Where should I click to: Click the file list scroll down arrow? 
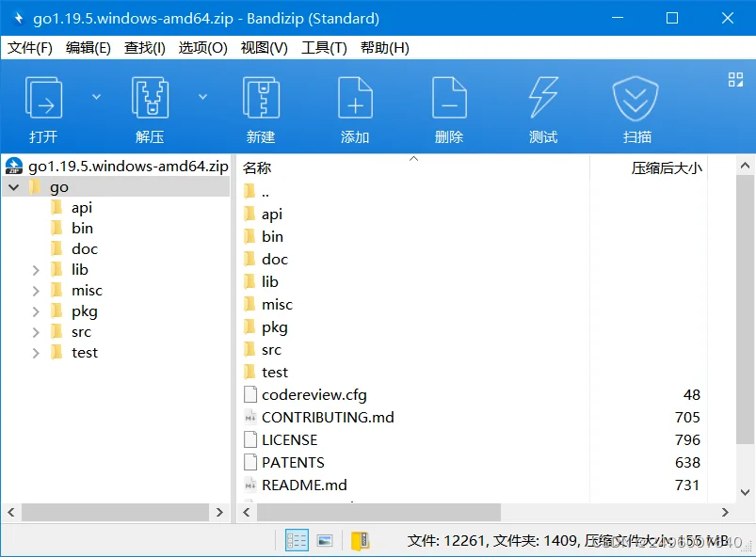click(745, 492)
